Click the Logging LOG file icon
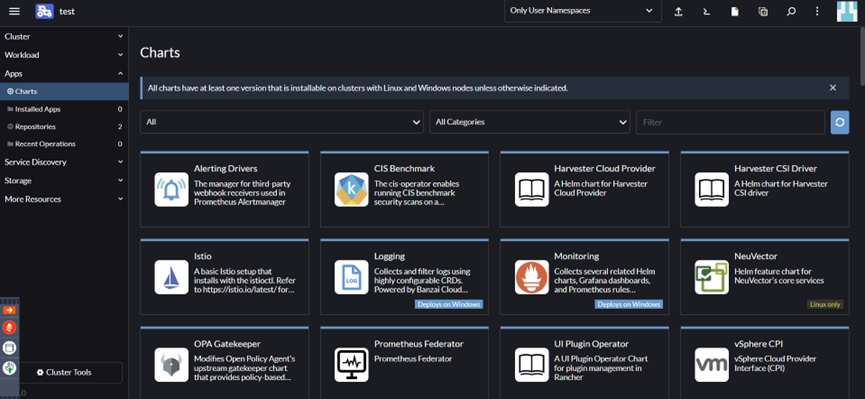865x399 pixels. pyautogui.click(x=351, y=277)
